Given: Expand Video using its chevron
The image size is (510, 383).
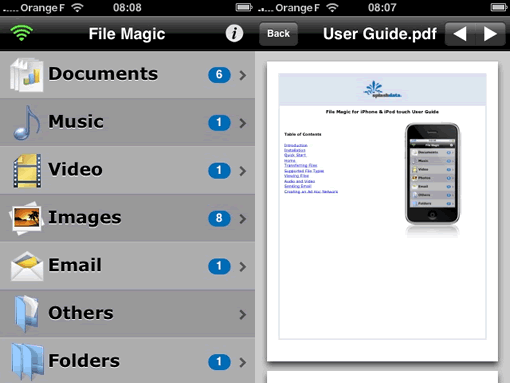Looking at the screenshot, I should [243, 171].
